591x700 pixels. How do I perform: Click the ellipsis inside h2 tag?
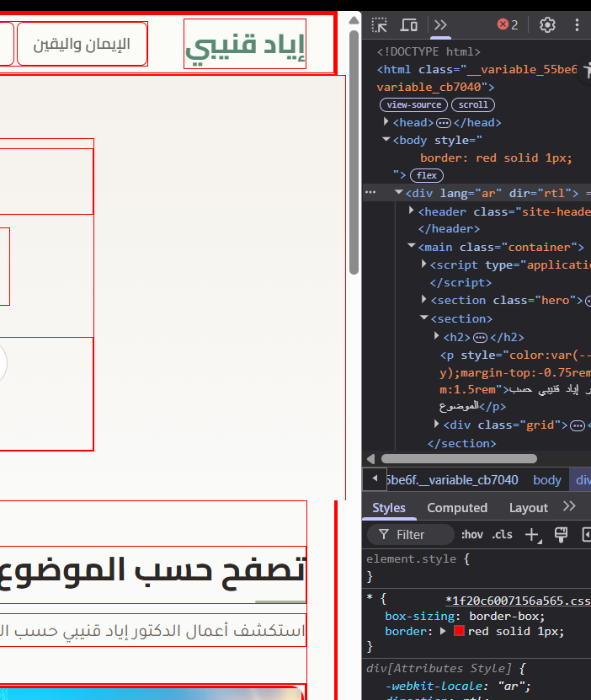[480, 338]
